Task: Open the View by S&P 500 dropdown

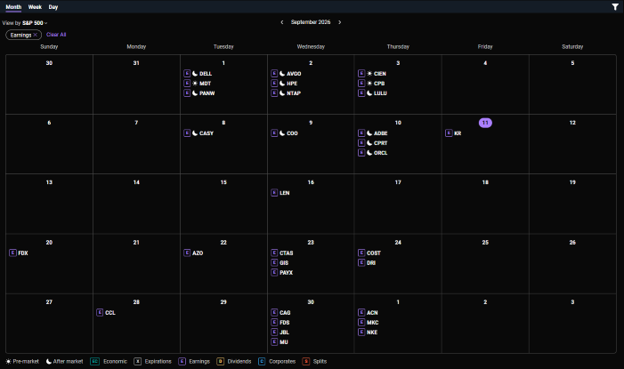Action: pyautogui.click(x=25, y=23)
